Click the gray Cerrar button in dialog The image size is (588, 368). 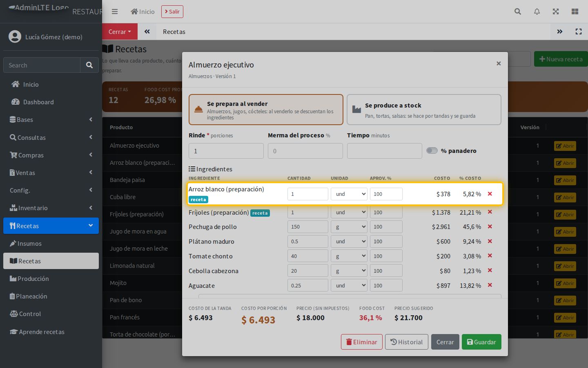point(445,342)
